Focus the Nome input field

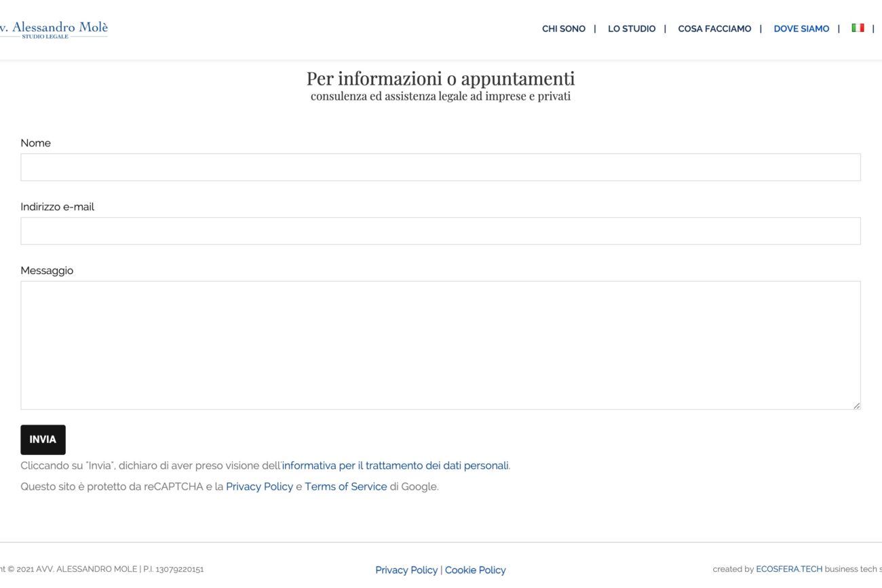point(440,167)
